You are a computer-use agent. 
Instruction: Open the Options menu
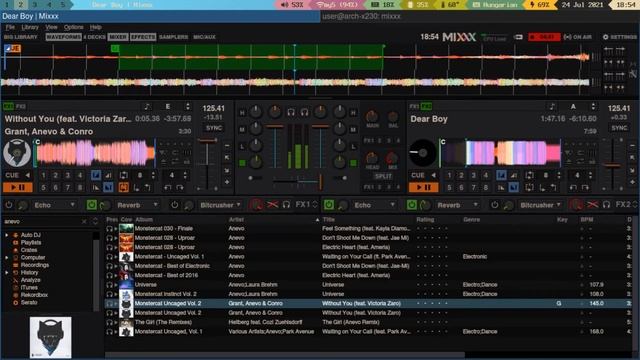73,27
